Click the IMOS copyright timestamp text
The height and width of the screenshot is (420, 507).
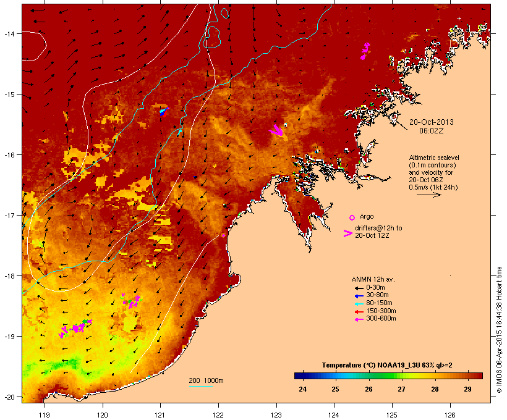499,330
